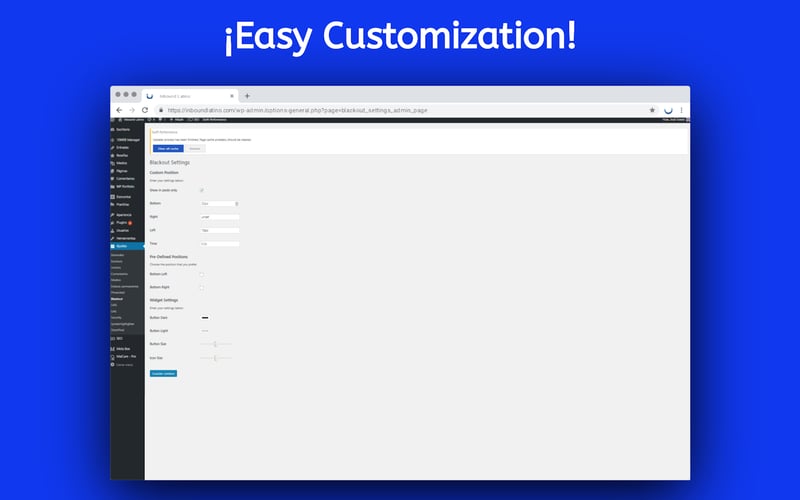Open Medios icon in sidebar
This screenshot has height=500, width=800.
pyautogui.click(x=113, y=163)
